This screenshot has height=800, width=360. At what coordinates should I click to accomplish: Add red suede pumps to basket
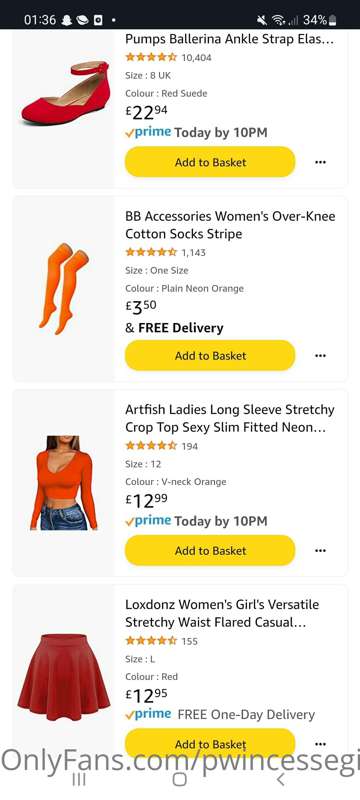(210, 162)
